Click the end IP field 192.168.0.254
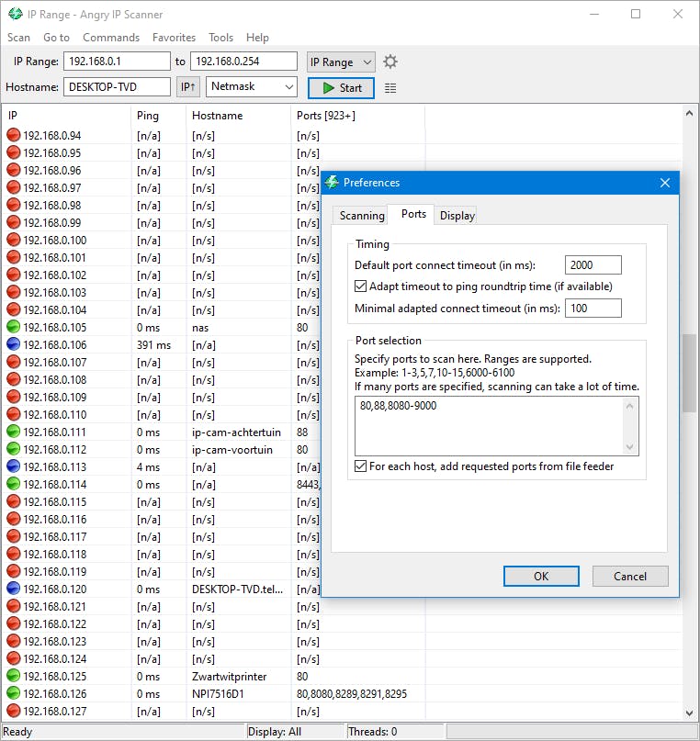The width and height of the screenshot is (700, 741). pos(243,61)
